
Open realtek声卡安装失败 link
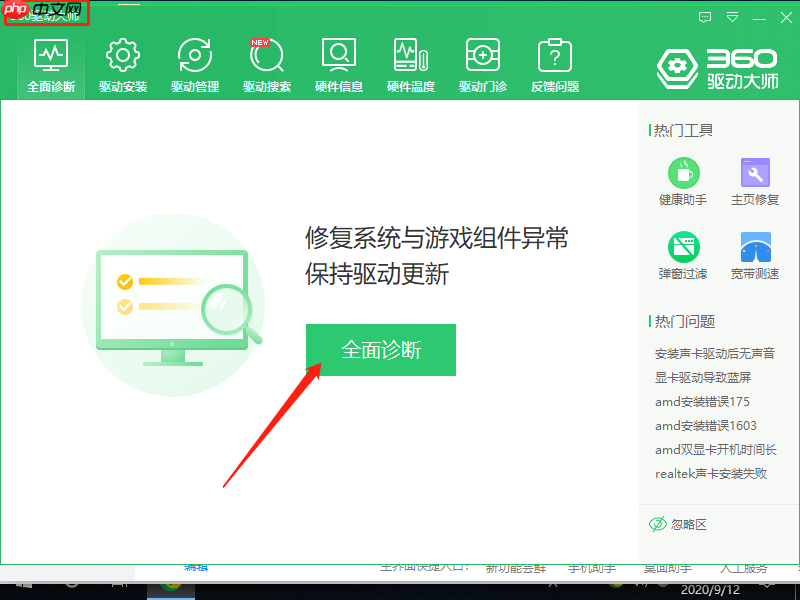(x=711, y=473)
